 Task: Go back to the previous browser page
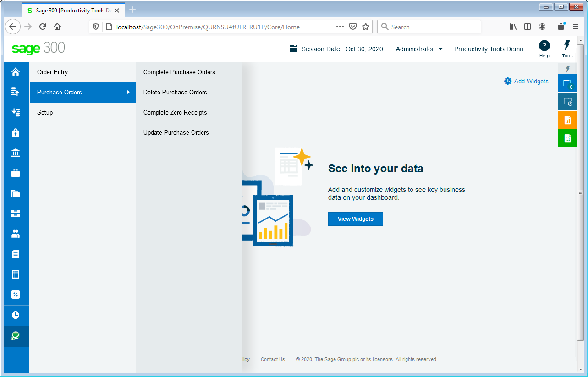point(13,27)
